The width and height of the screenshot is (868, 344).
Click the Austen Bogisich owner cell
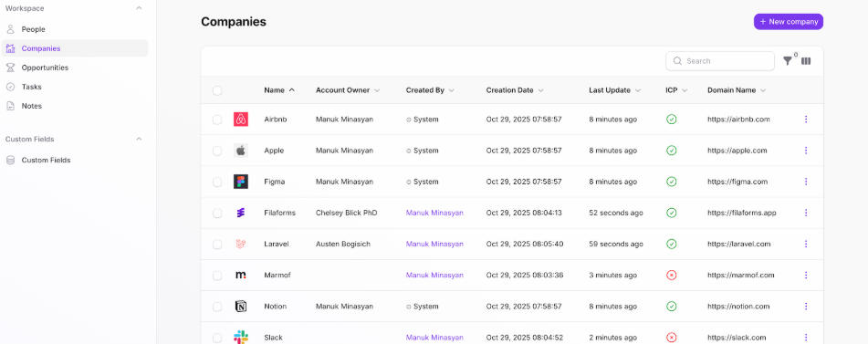[343, 244]
